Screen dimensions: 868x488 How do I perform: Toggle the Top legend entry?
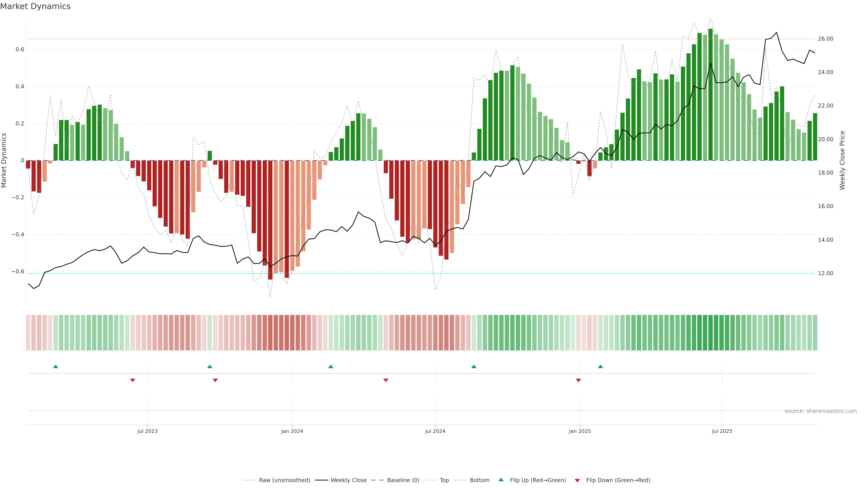click(x=444, y=480)
